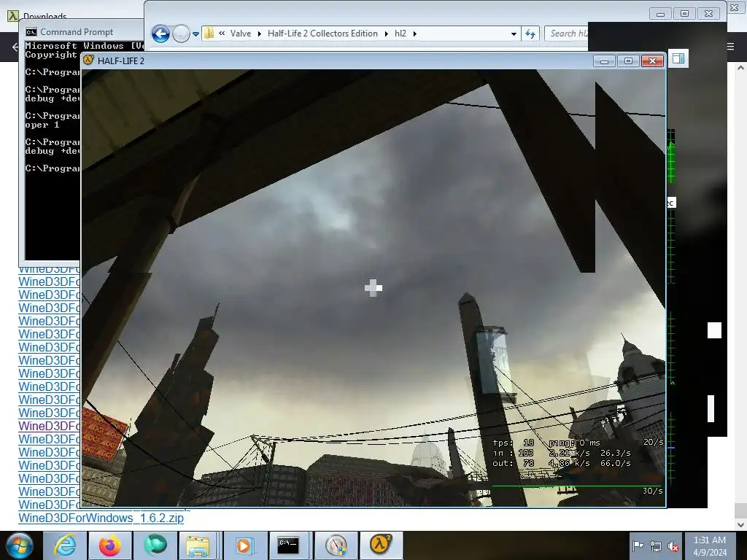Click the browser back arrow behind Command Prompt
The width and height of the screenshot is (747, 560).
tap(15, 47)
